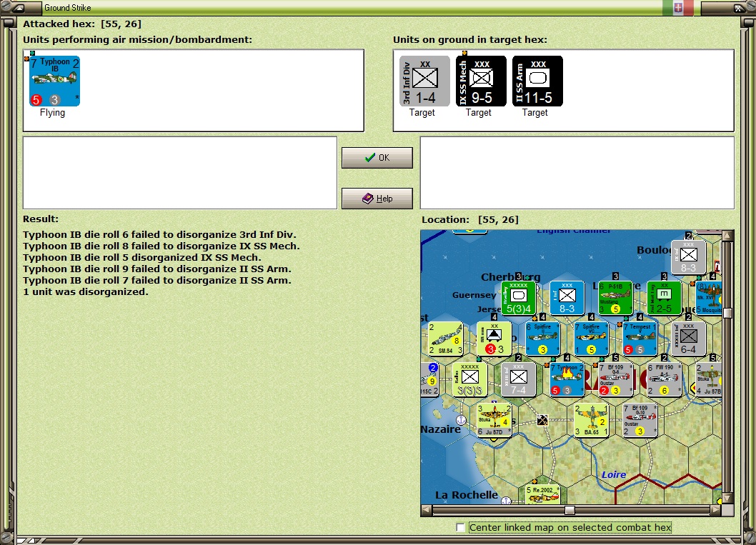Close the Ground Strike window
756x545 pixels.
point(738,8)
